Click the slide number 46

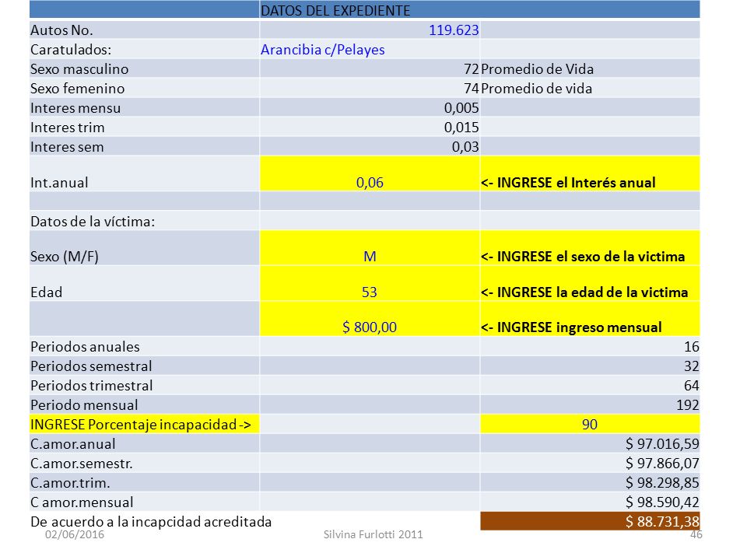click(x=696, y=535)
